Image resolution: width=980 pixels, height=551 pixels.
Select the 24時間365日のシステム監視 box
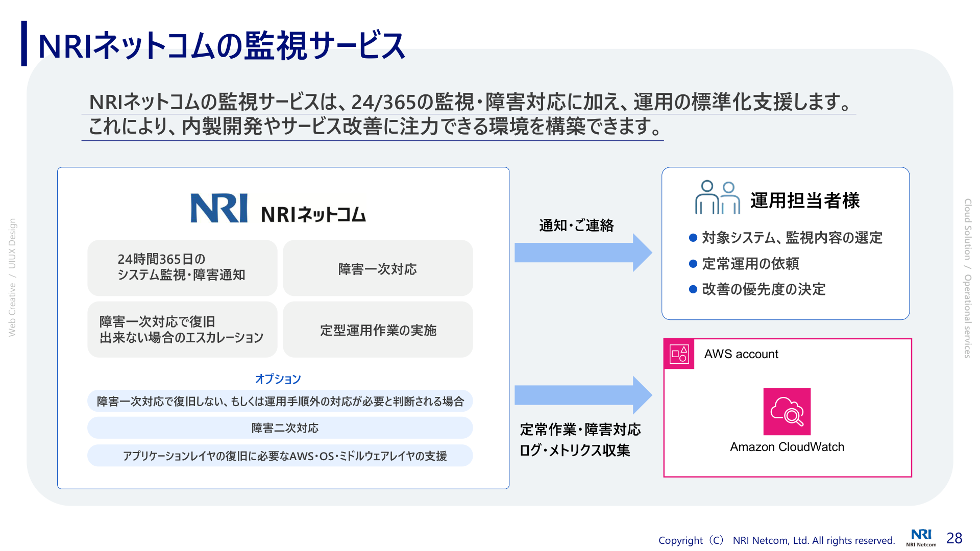tap(182, 267)
